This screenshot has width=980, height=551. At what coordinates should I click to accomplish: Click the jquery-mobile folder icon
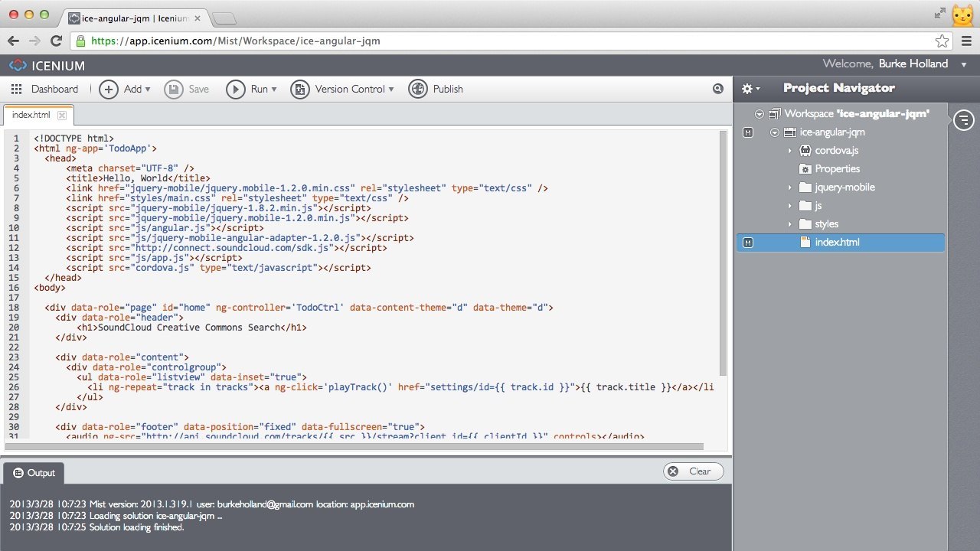tap(805, 187)
